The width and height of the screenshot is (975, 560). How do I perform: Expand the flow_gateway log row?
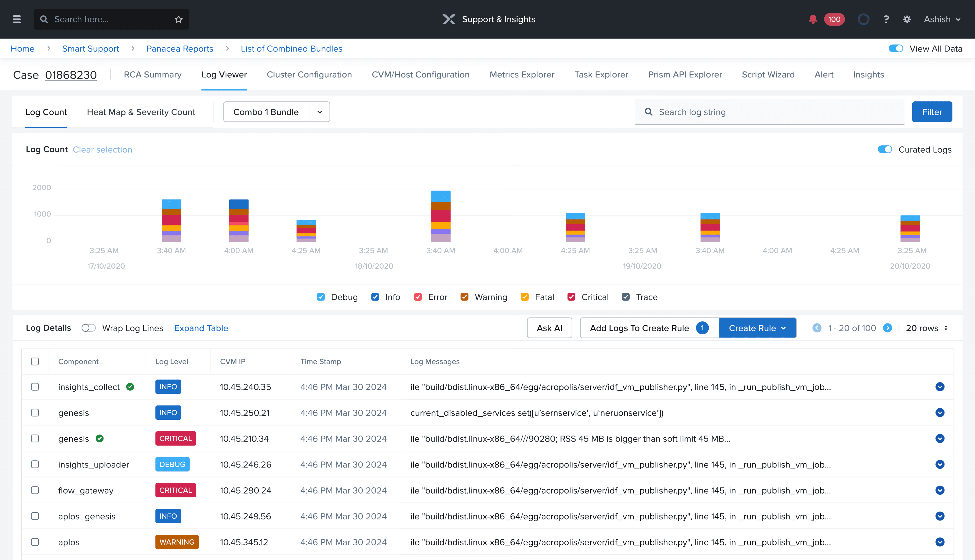[x=940, y=490]
